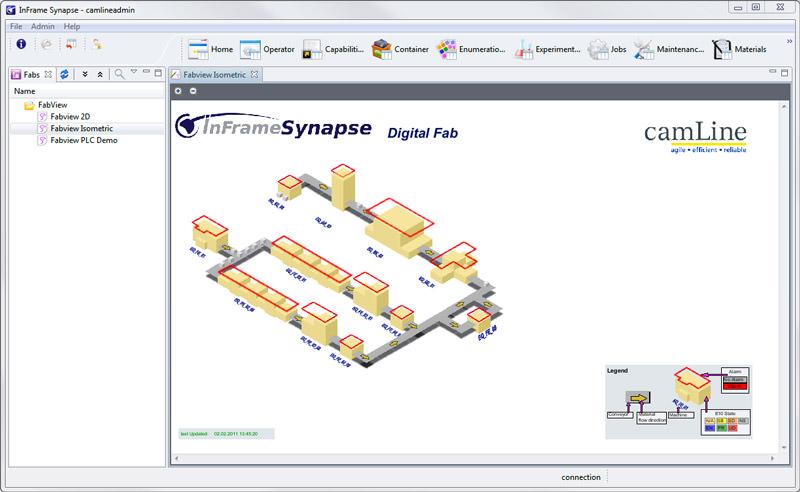This screenshot has width=800, height=492.
Task: Open the Home perspective
Action: pyautogui.click(x=210, y=50)
